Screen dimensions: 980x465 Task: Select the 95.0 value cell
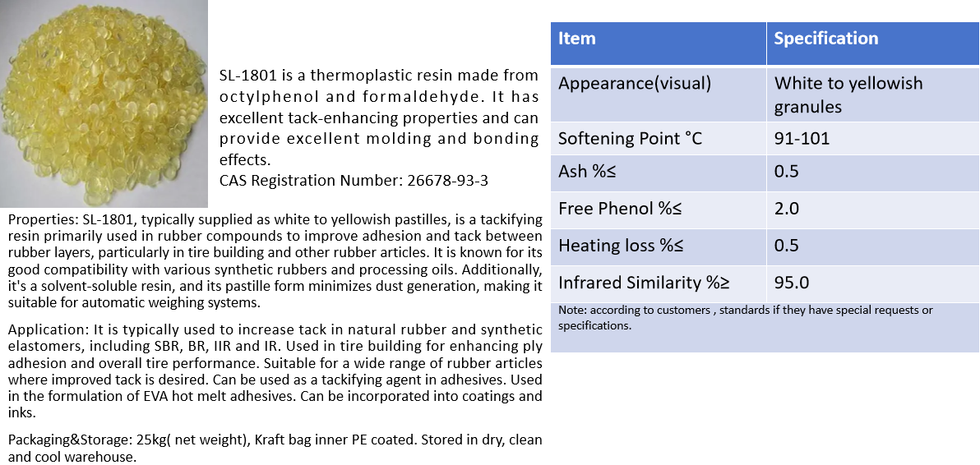pyautogui.click(x=792, y=283)
